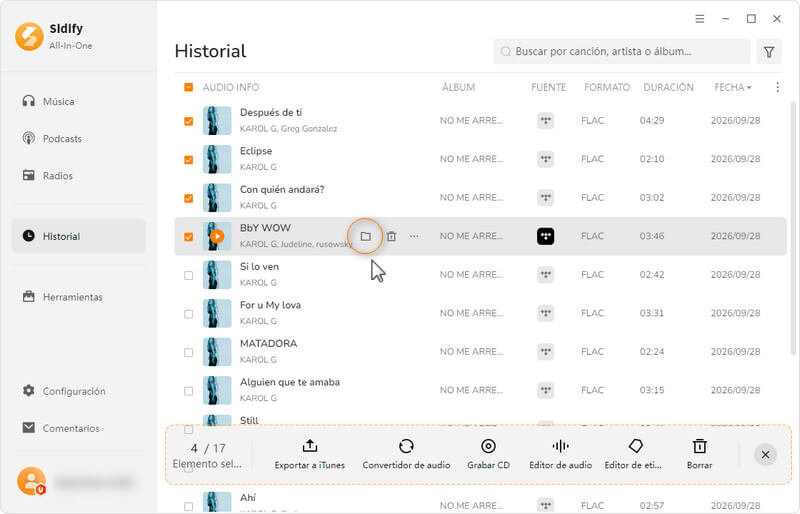Open the tag editor (Editor de eti...)
800x514 pixels.
coord(633,454)
